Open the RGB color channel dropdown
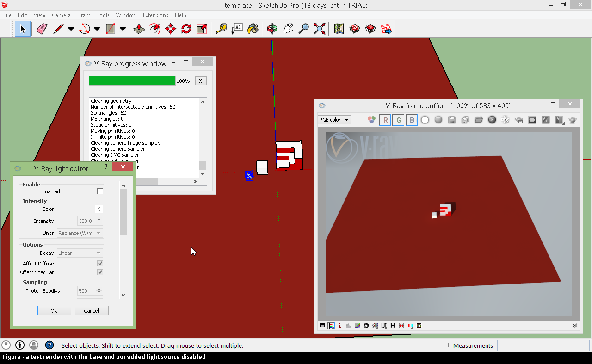Viewport: 592px width, 364px height. tap(334, 120)
